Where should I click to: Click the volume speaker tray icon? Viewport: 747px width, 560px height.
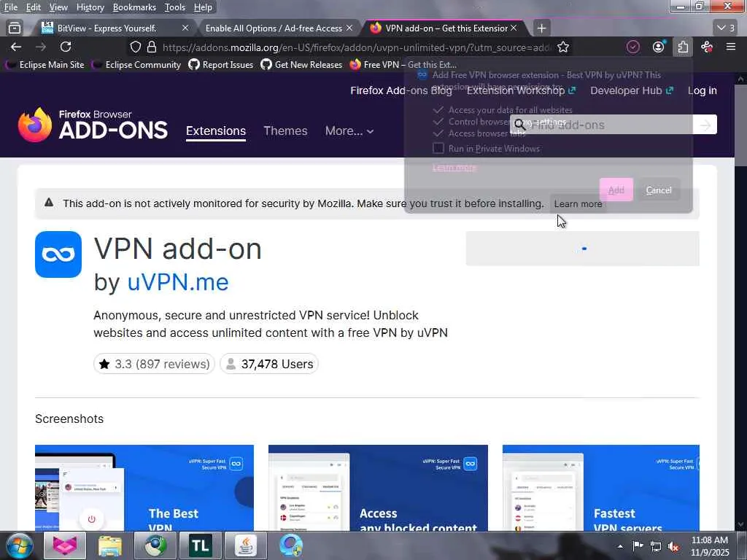point(673,546)
